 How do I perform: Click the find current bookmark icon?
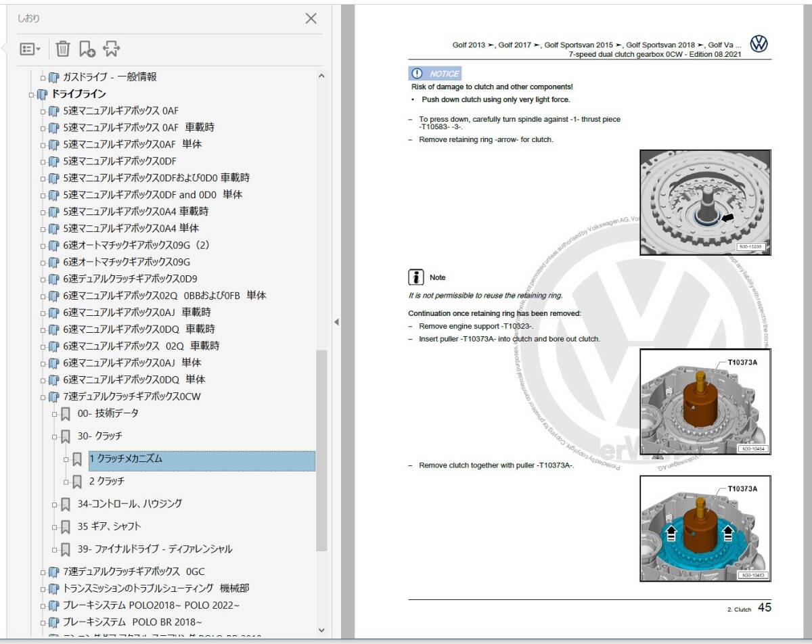[x=112, y=49]
